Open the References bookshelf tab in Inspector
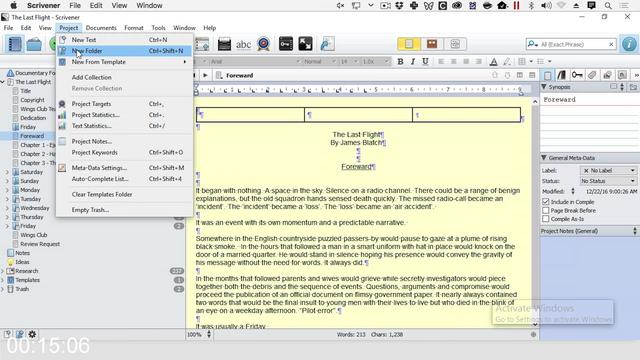 point(562,75)
